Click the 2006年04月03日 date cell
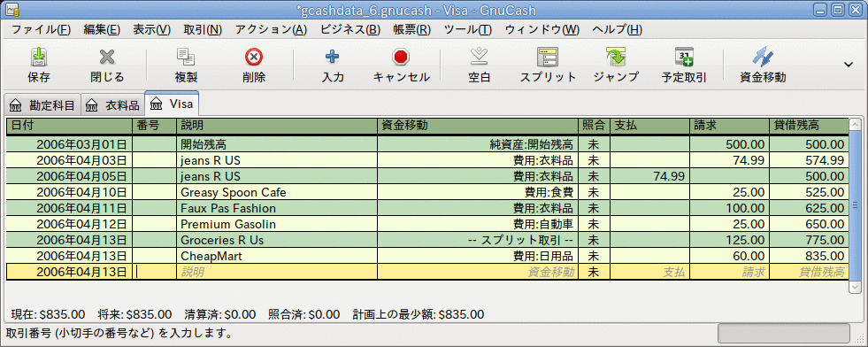Image resolution: width=868 pixels, height=347 pixels. click(70, 160)
